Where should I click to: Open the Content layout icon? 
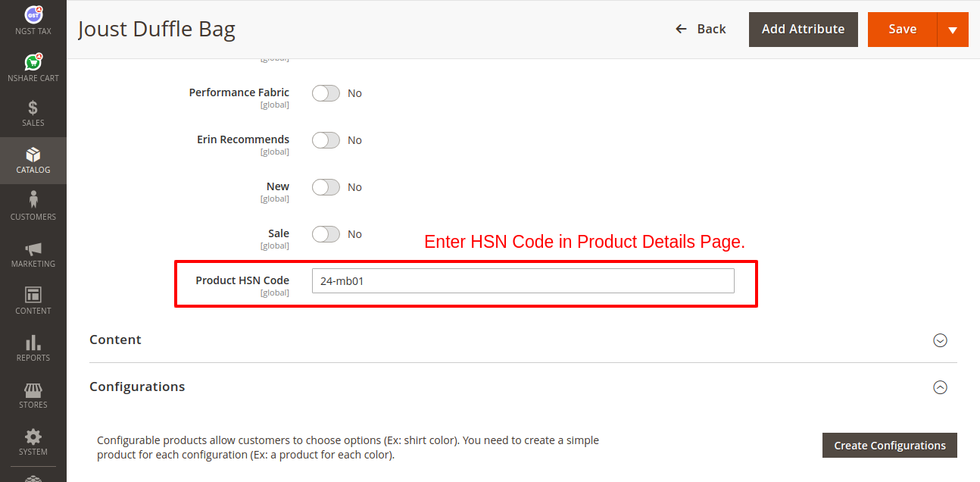33,296
